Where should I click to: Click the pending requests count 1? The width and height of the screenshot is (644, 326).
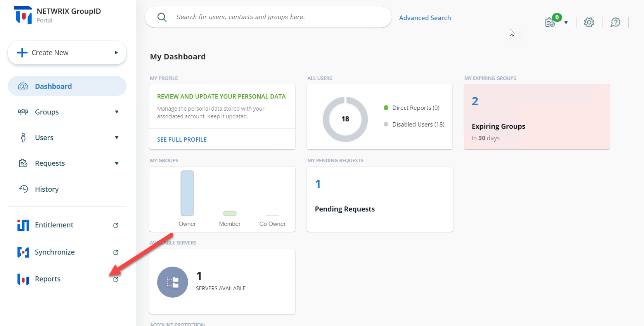(318, 184)
